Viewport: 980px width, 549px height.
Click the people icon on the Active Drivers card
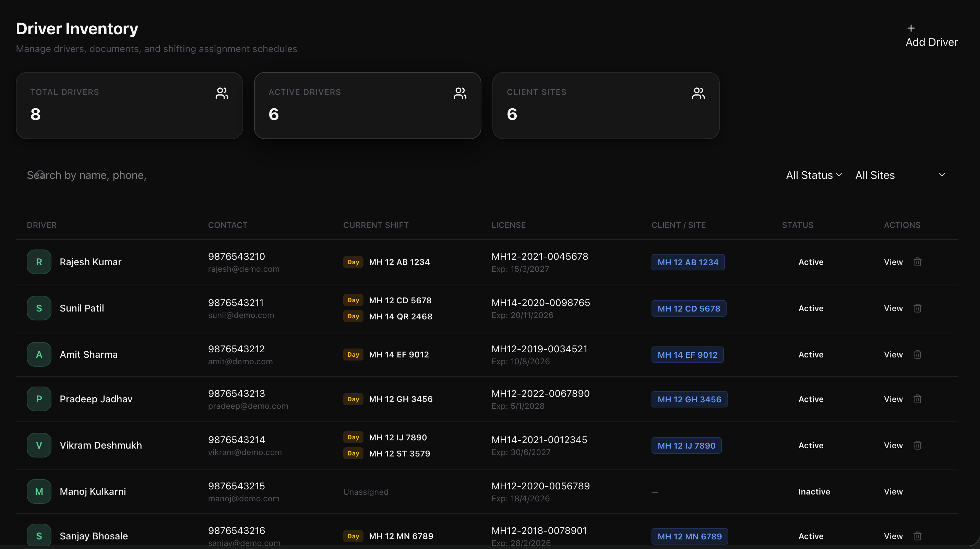(x=460, y=93)
